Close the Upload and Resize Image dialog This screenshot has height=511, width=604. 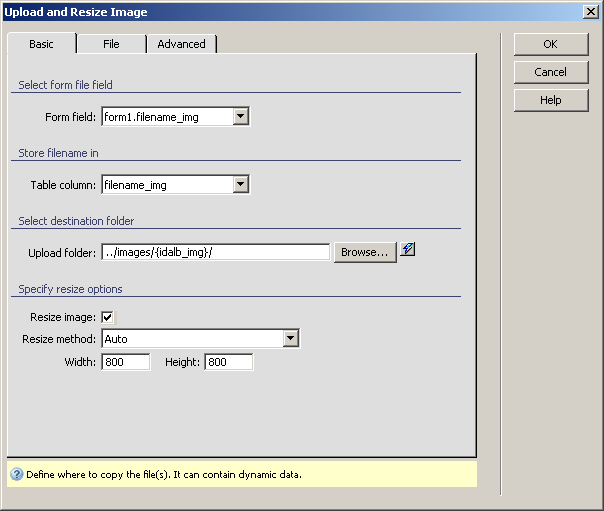(x=591, y=12)
